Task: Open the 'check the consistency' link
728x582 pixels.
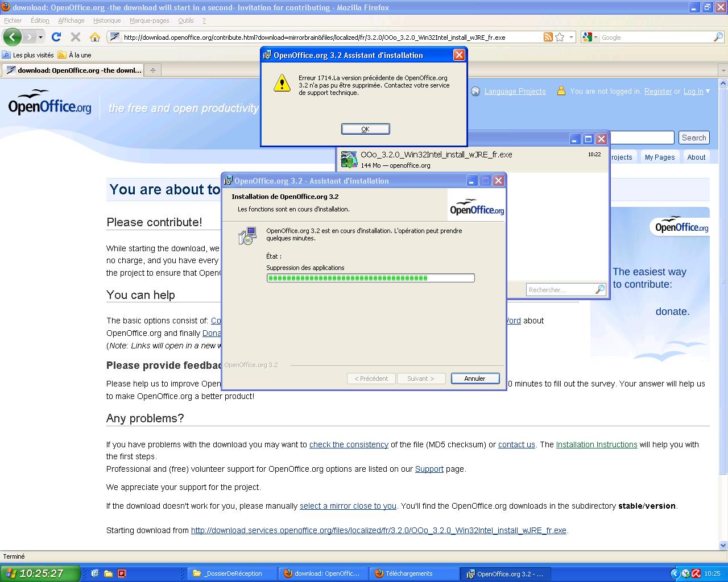Action: 349,444
